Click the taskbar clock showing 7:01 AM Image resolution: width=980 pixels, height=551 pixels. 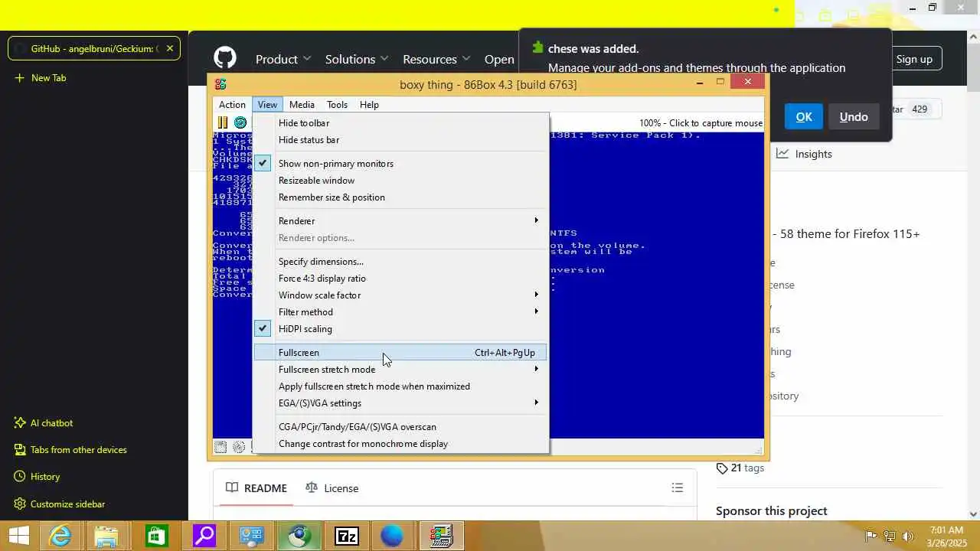pos(946,536)
